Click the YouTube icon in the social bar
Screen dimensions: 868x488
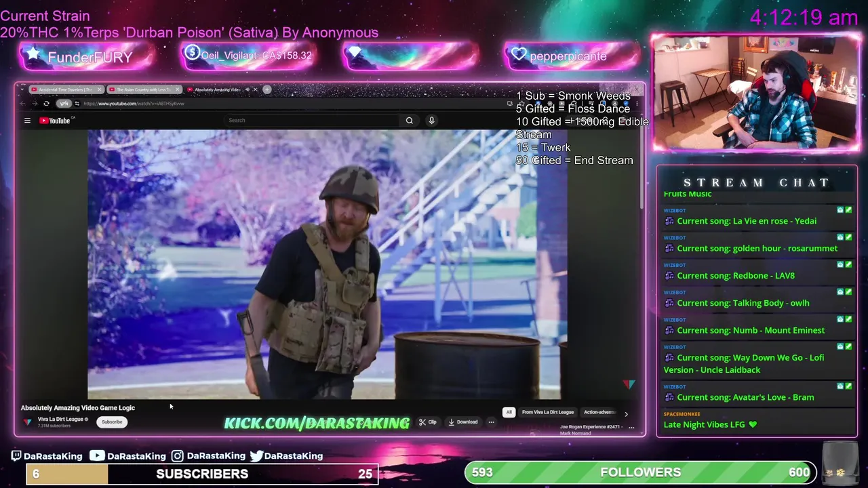pos(97,456)
